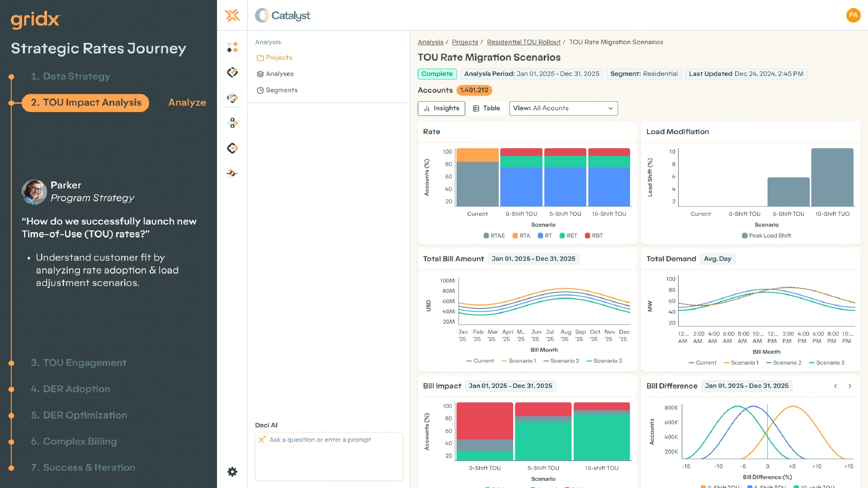The image size is (868, 488).
Task: Open the branching-arrow app icon in sidebar
Action: 232,173
